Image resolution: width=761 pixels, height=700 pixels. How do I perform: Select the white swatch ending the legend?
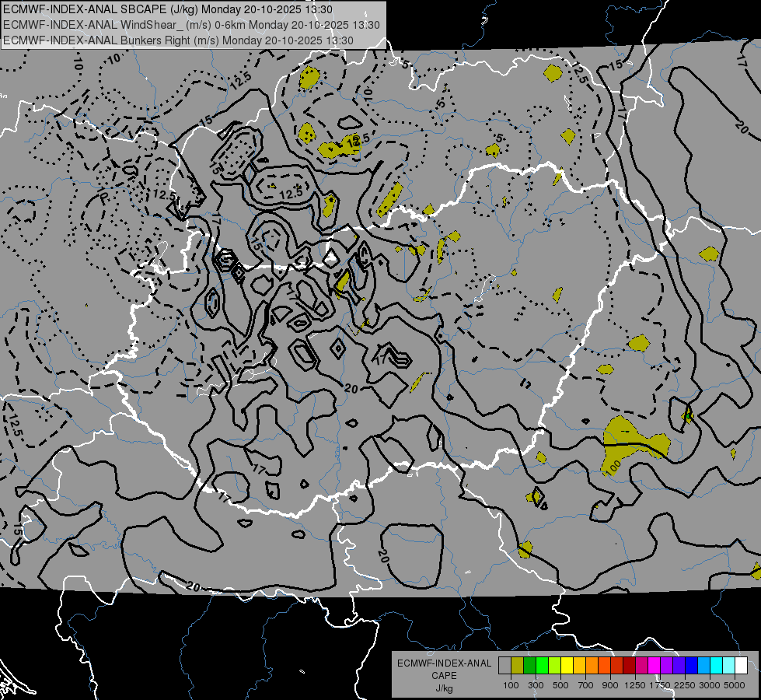[x=742, y=666]
